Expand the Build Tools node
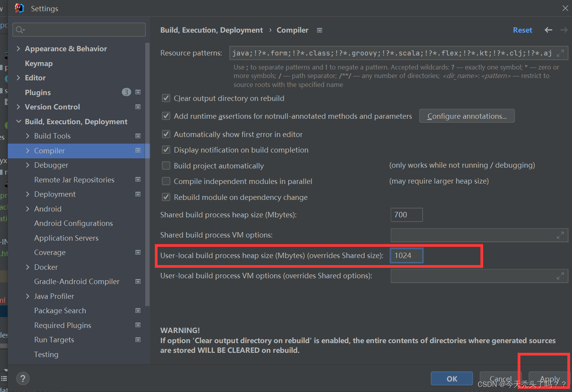This screenshot has width=572, height=392. click(27, 136)
